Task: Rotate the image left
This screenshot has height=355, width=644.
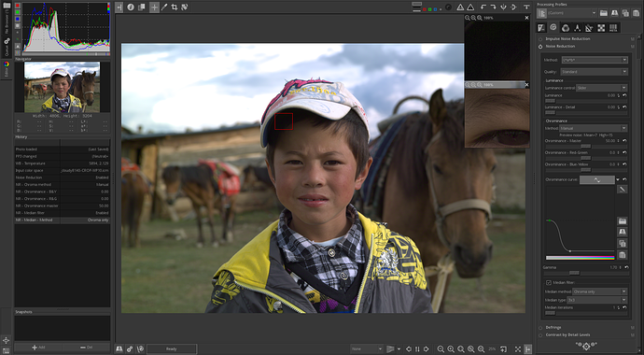Action: coord(483,7)
